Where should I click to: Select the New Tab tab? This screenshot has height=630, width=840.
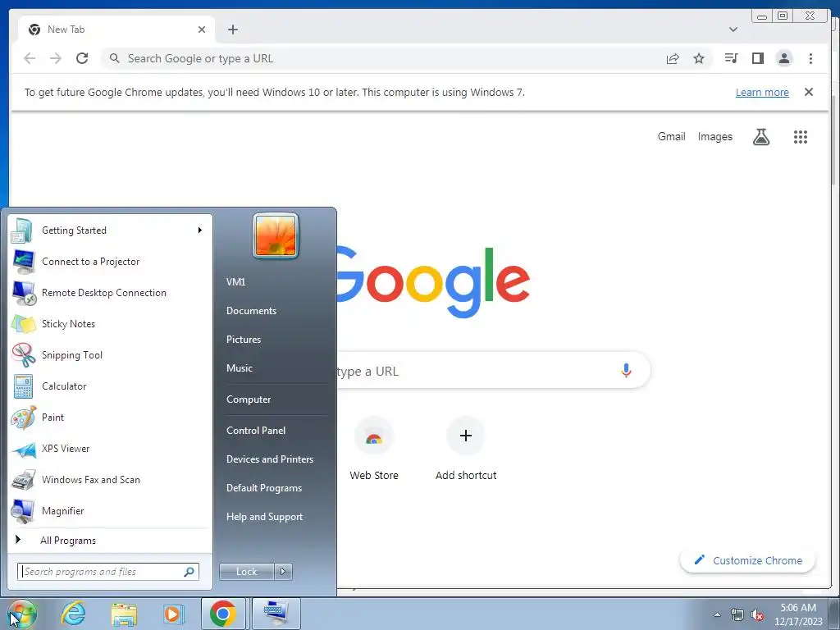(x=116, y=30)
